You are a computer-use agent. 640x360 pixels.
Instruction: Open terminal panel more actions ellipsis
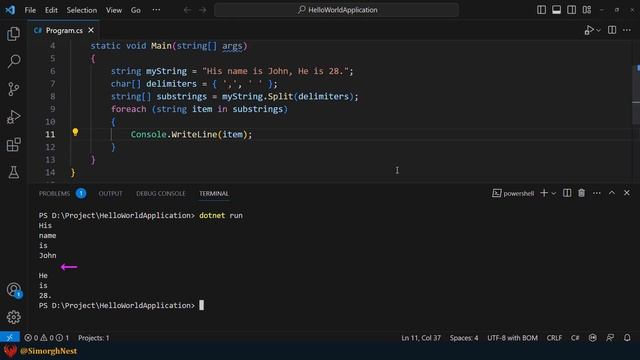[596, 193]
